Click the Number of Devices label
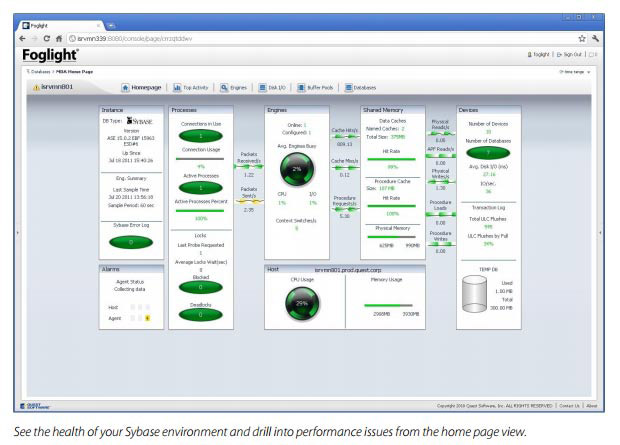The height and width of the screenshot is (445, 620). click(488, 124)
